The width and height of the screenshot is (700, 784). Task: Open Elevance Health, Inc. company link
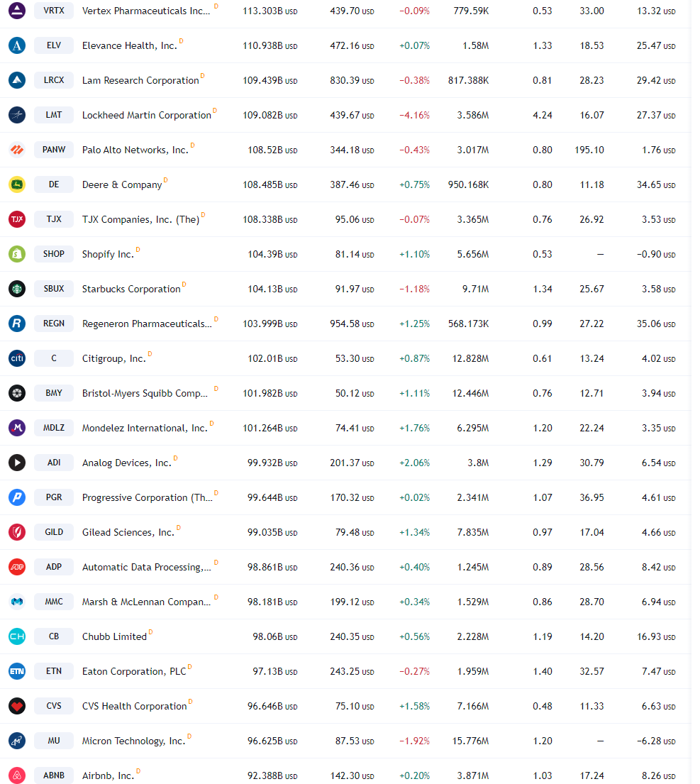(129, 45)
